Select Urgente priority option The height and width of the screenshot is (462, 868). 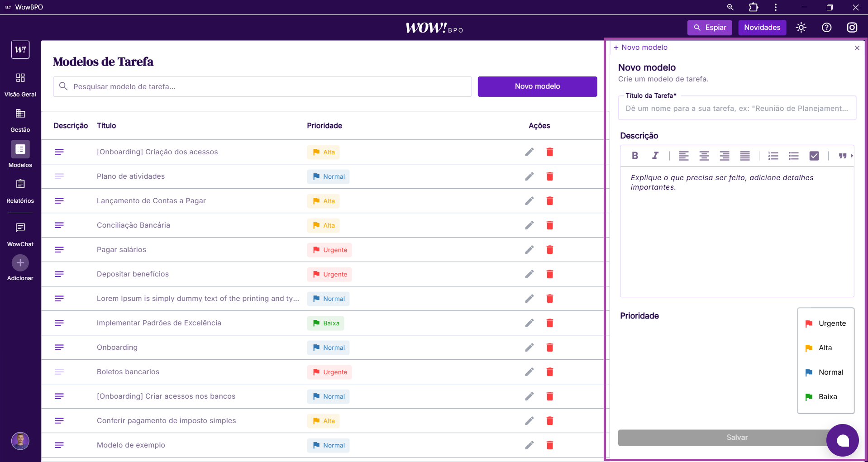point(826,324)
